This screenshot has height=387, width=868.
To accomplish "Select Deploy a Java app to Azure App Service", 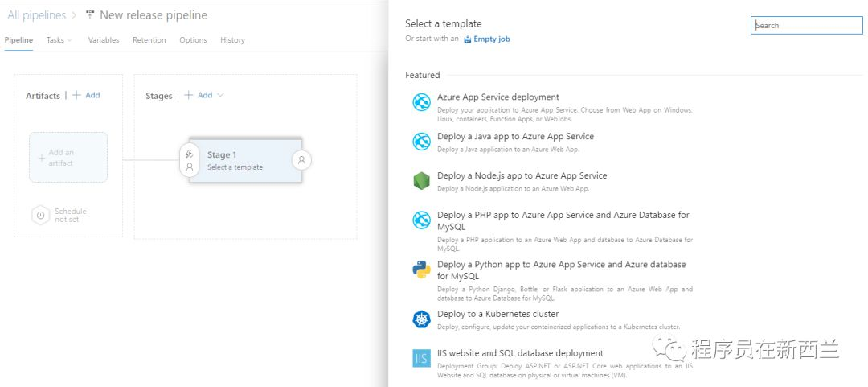I will (515, 137).
